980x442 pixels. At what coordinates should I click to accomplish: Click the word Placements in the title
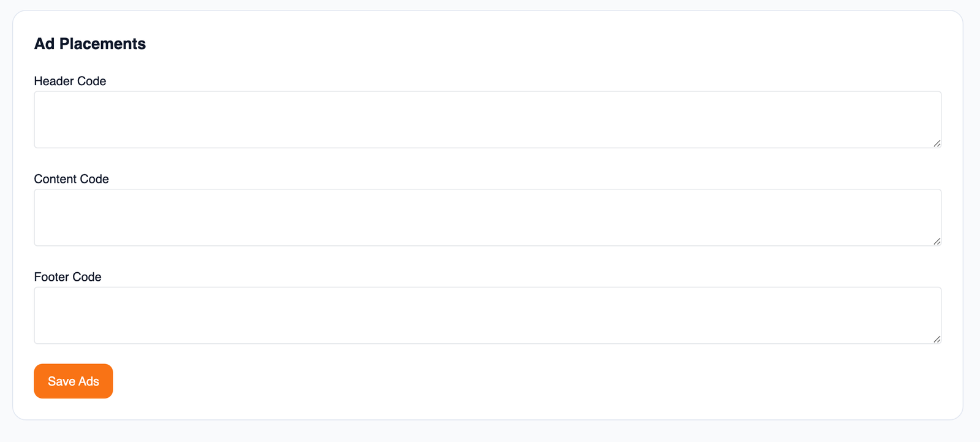[x=102, y=44]
